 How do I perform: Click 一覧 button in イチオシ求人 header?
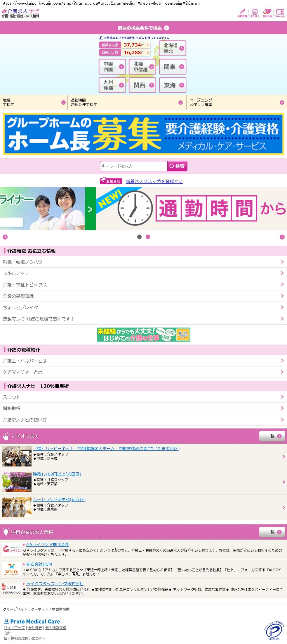[x=272, y=436]
